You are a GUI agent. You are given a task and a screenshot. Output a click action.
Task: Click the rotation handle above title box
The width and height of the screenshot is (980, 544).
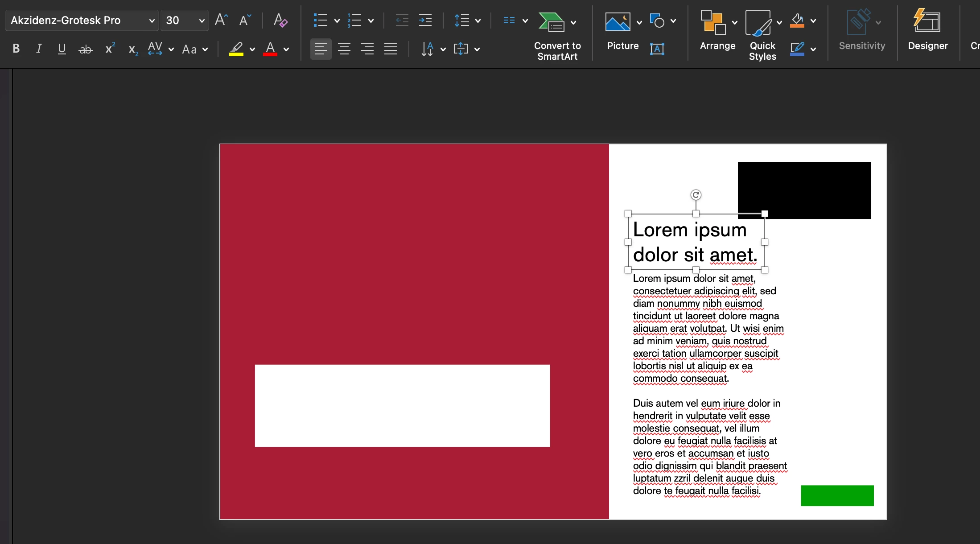(696, 195)
